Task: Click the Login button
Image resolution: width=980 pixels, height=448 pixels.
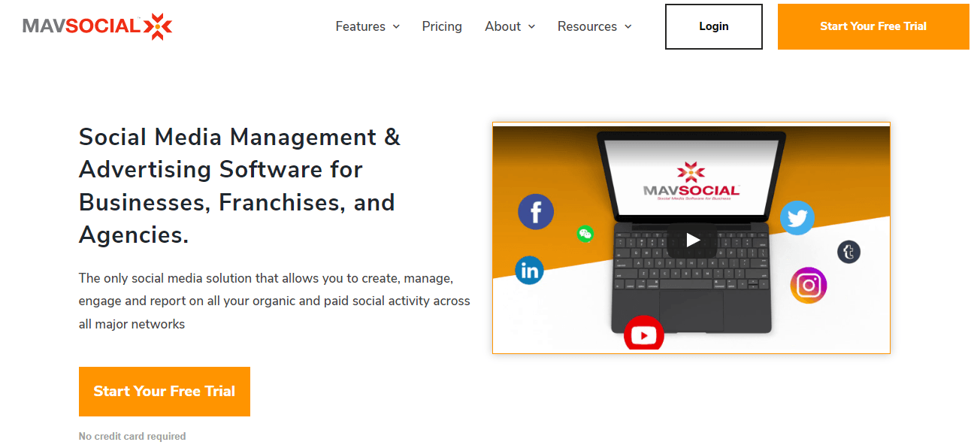Action: tap(714, 26)
